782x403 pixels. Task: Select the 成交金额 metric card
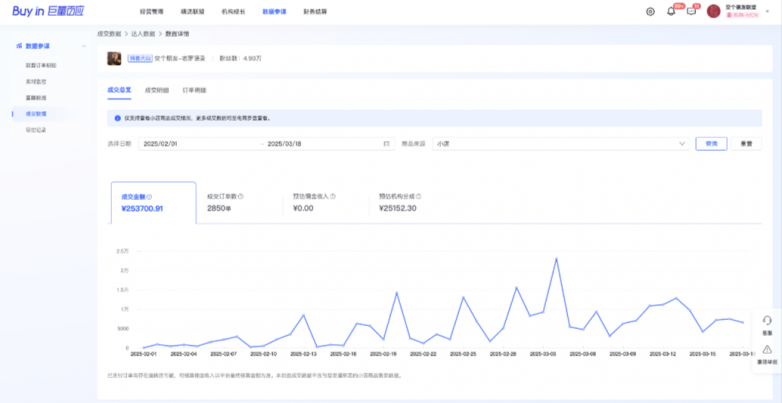[x=154, y=202]
